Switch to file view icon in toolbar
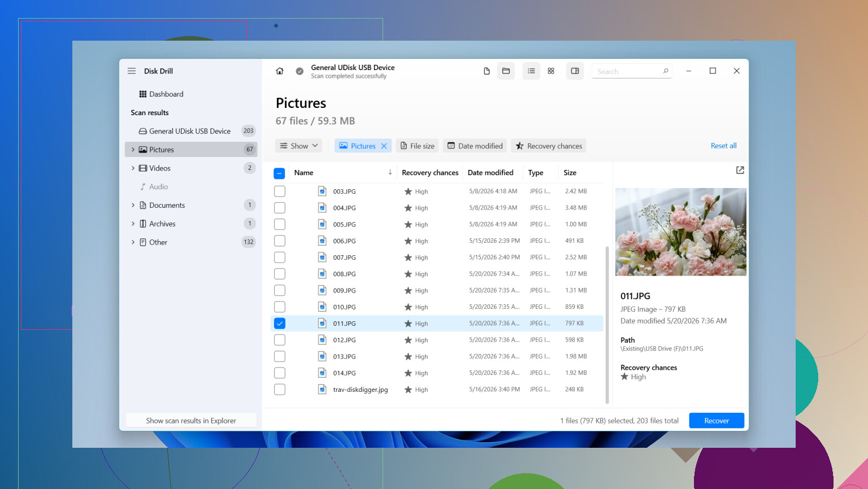The image size is (868, 489). [x=487, y=71]
